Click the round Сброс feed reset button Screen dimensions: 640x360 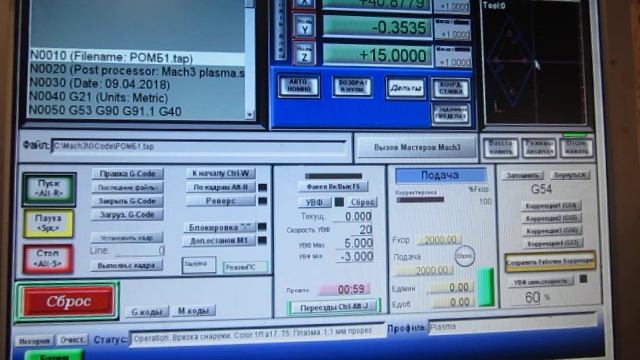point(464,256)
